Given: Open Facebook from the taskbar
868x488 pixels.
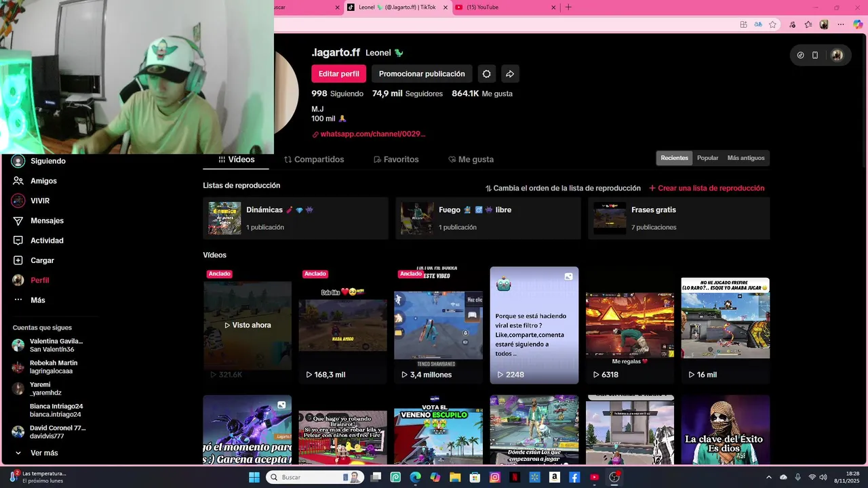Looking at the screenshot, I should (574, 477).
